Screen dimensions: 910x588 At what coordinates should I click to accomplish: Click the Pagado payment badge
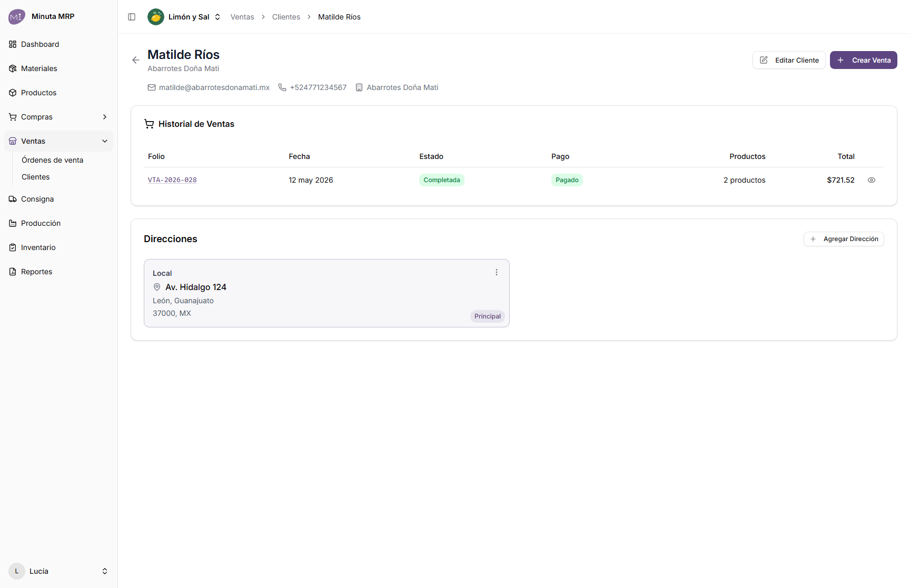click(567, 180)
